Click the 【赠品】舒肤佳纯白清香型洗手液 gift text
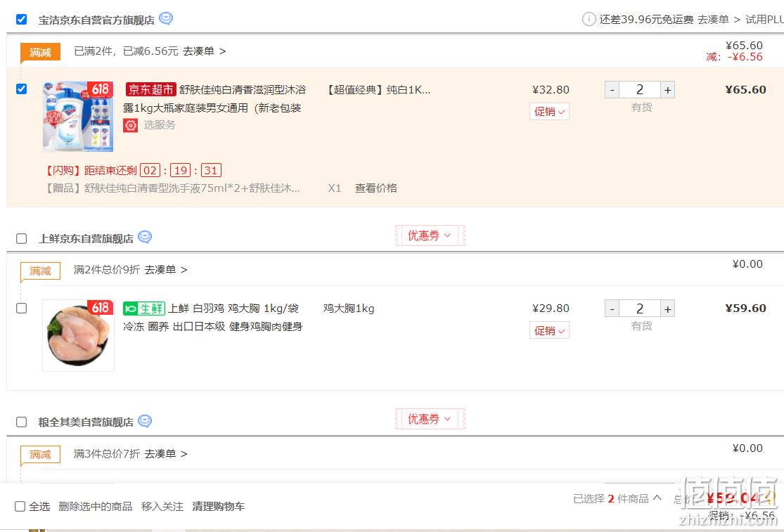784x532 pixels. click(173, 188)
